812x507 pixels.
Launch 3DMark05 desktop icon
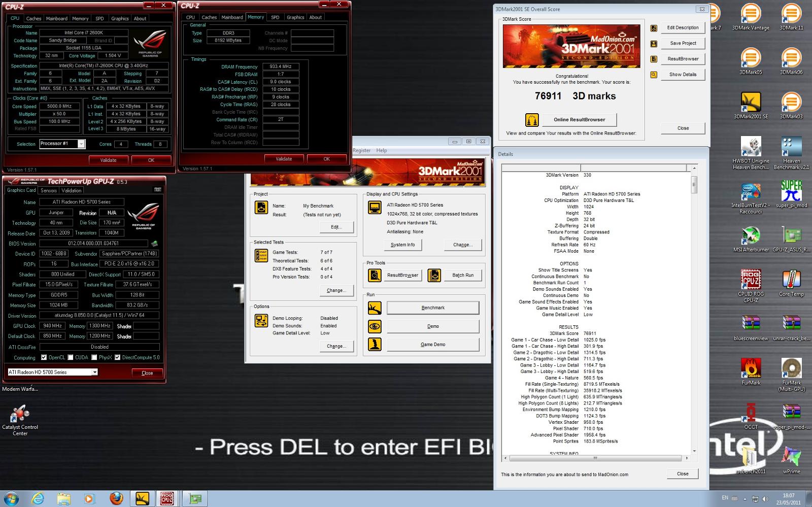751,62
